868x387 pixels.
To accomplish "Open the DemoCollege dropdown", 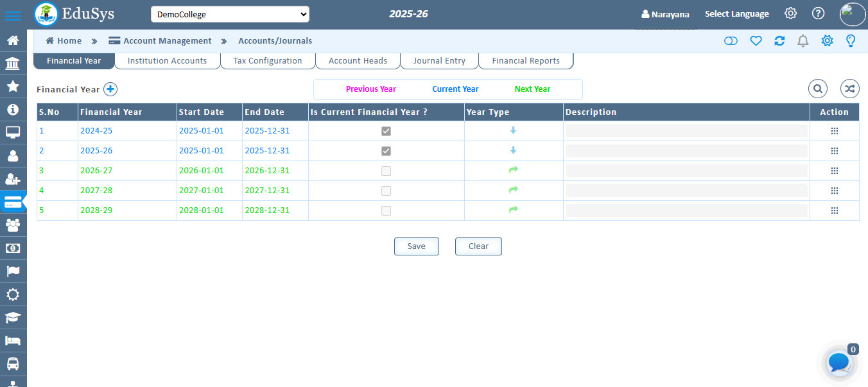I will 230,13.
